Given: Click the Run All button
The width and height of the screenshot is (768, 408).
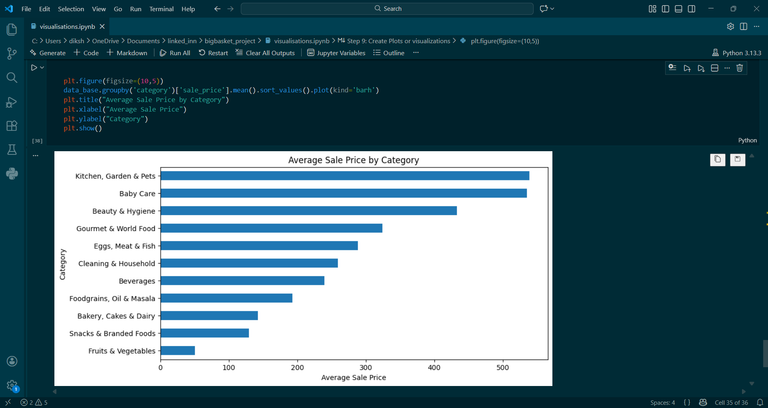Looking at the screenshot, I should point(175,53).
